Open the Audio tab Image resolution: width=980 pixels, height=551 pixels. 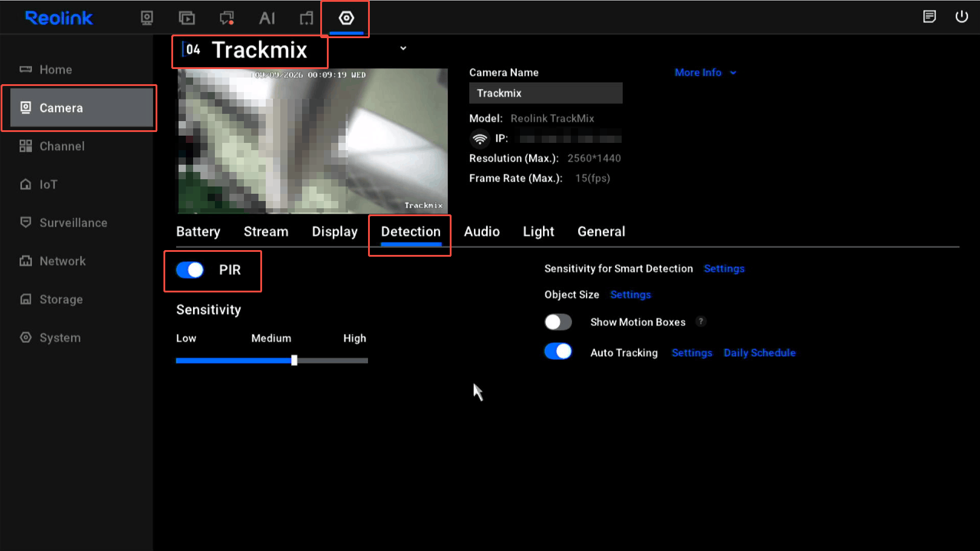[482, 232]
